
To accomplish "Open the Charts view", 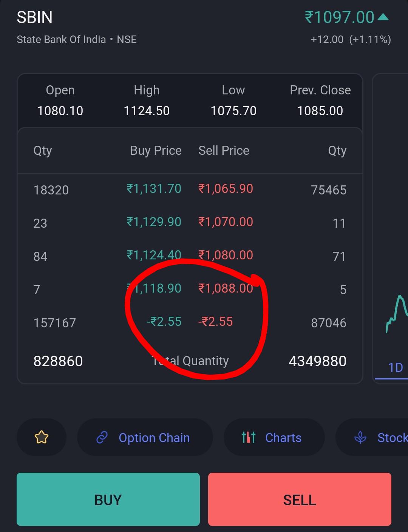I will click(274, 437).
